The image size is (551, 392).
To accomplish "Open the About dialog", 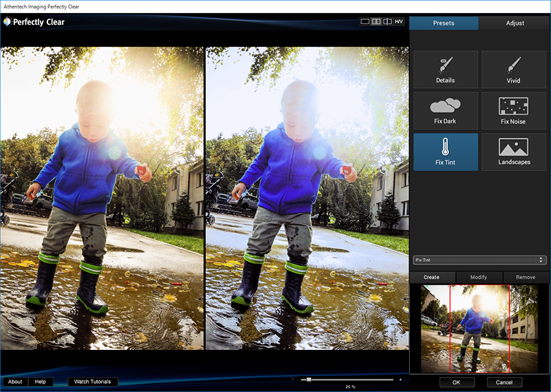I will [x=15, y=382].
